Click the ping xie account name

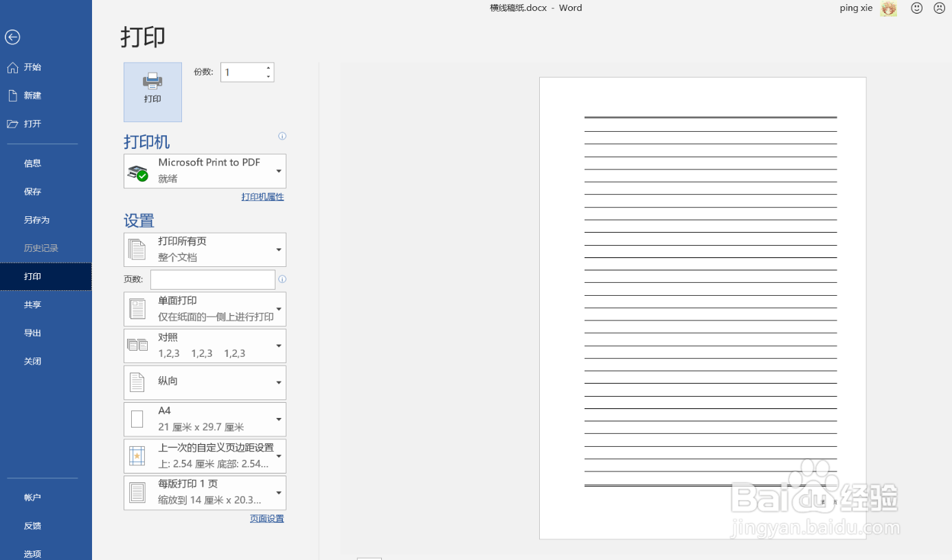[856, 8]
